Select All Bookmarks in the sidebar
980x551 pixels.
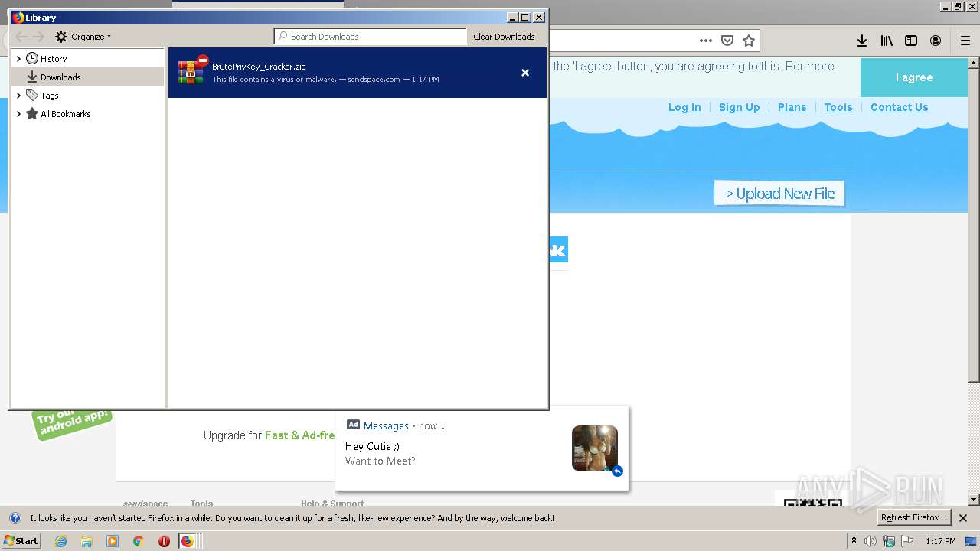point(65,114)
